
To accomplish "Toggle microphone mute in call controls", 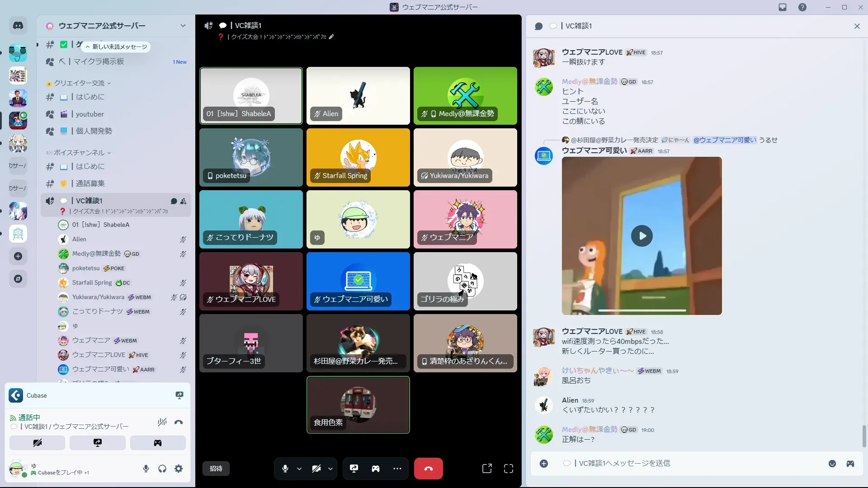I will [x=285, y=469].
